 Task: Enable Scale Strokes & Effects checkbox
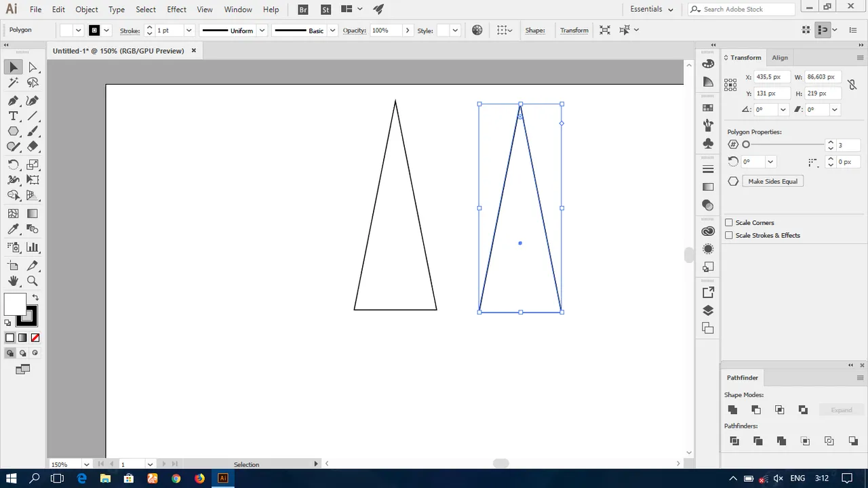729,235
